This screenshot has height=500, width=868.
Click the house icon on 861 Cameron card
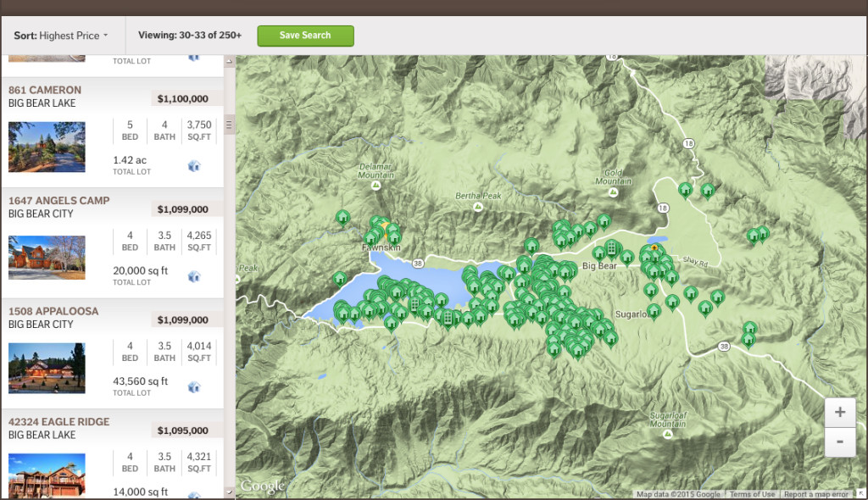coord(194,165)
